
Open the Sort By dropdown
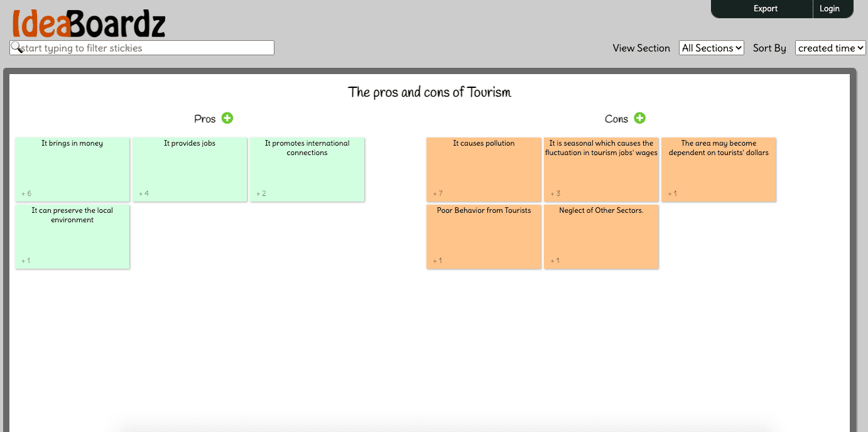click(830, 48)
